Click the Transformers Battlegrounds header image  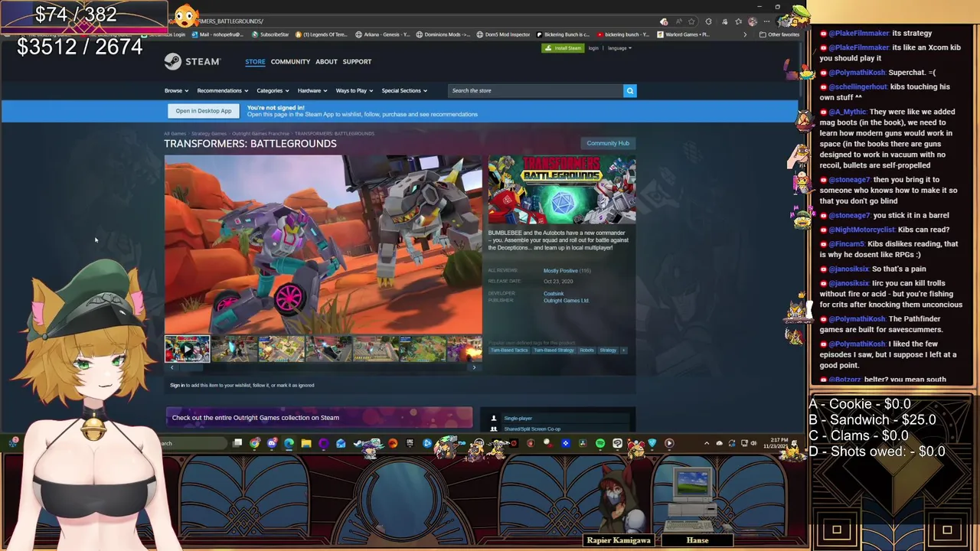[562, 190]
